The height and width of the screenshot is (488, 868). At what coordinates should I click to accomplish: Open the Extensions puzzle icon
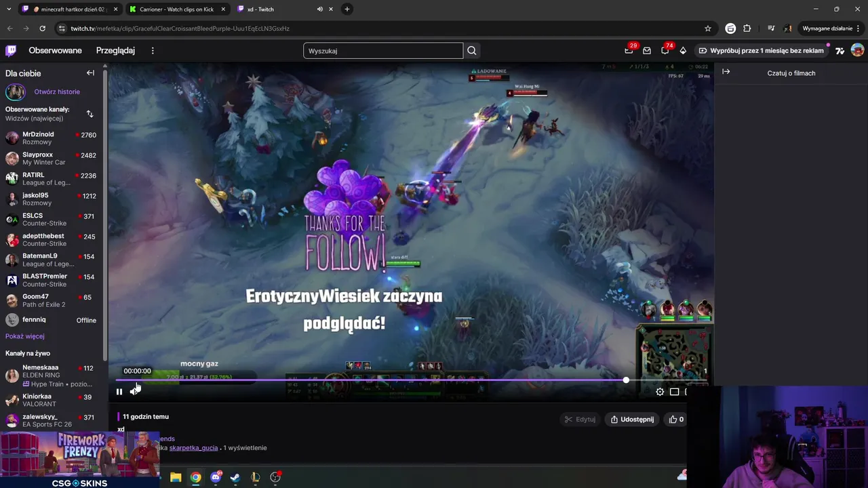pos(747,28)
